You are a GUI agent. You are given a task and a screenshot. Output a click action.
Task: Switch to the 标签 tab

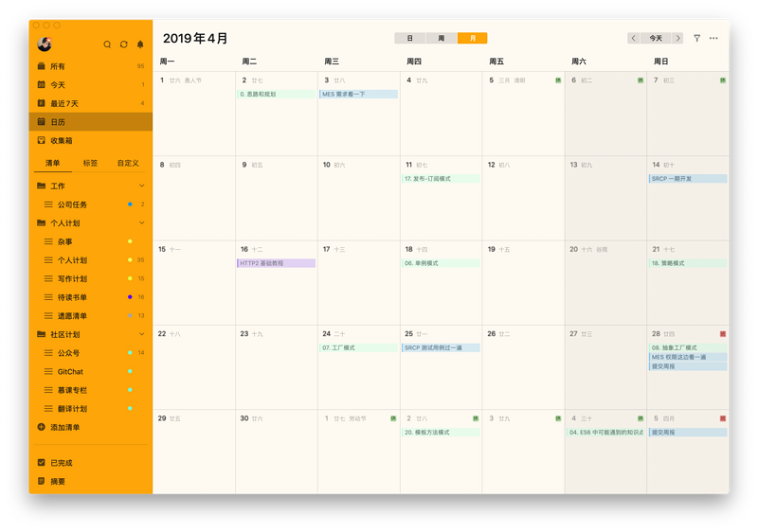click(90, 163)
